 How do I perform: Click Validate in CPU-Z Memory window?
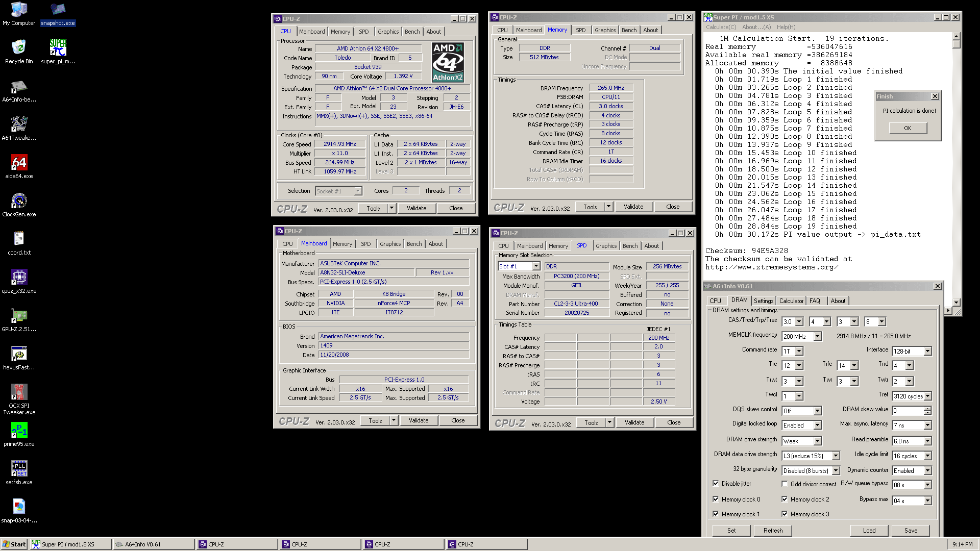633,207
